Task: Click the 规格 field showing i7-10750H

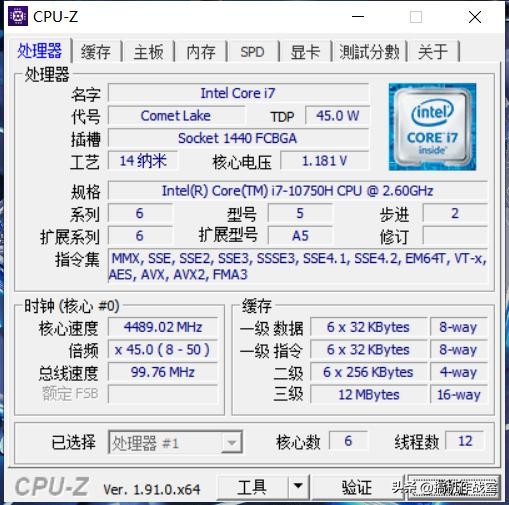Action: coord(298,191)
